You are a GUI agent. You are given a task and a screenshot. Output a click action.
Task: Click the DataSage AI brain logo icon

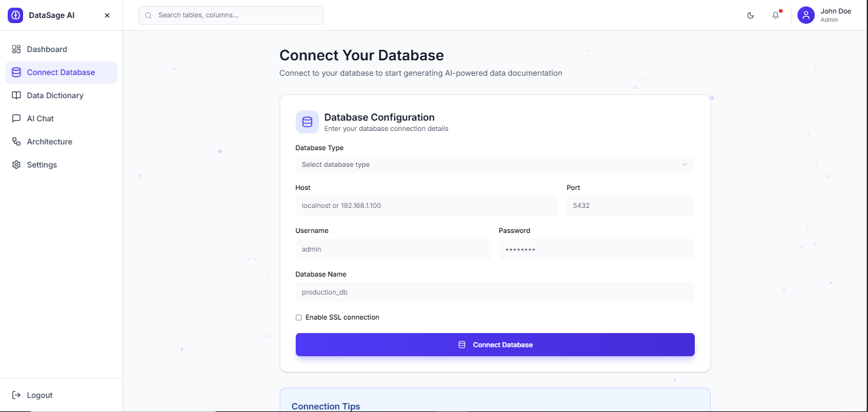tap(15, 15)
